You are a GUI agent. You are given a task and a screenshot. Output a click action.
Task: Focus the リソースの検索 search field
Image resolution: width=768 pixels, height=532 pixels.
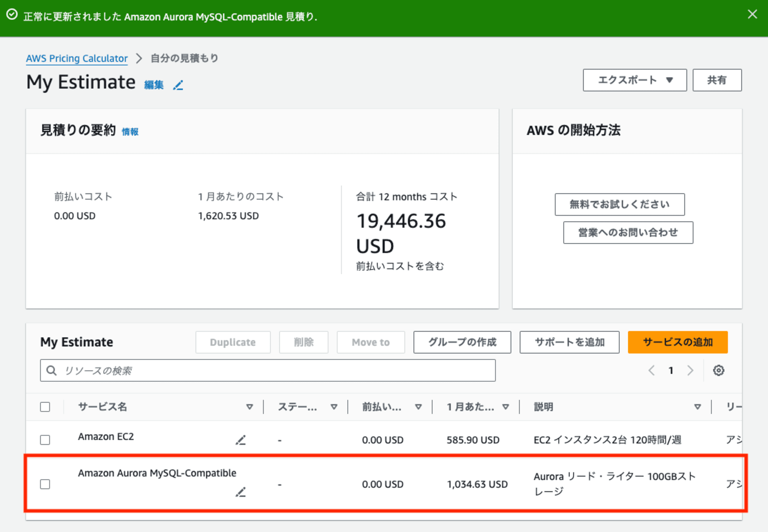(268, 370)
